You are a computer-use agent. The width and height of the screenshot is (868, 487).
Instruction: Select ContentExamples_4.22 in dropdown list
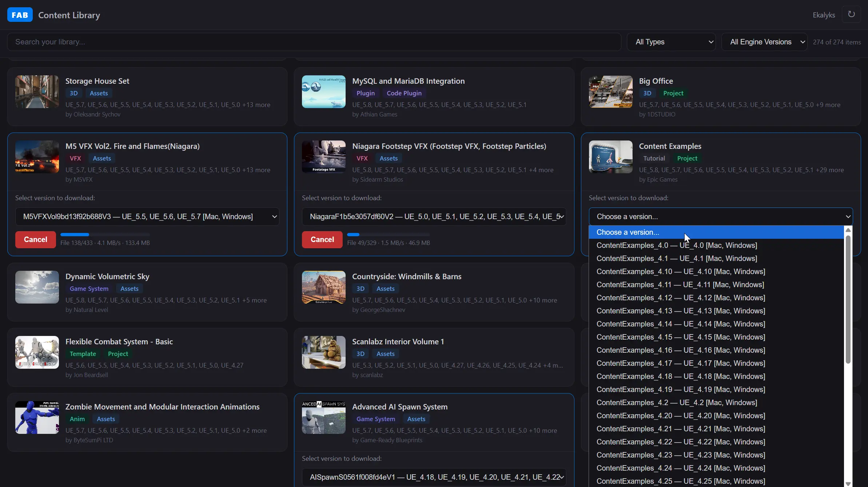tap(716, 442)
